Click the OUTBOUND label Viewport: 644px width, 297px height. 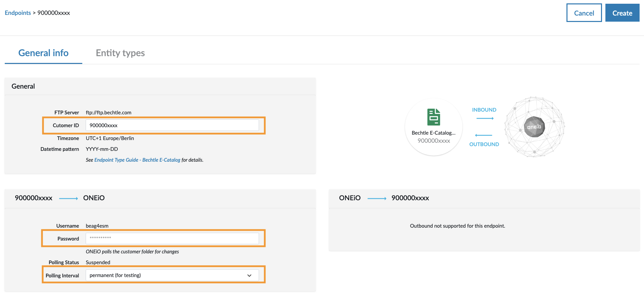[x=484, y=144]
